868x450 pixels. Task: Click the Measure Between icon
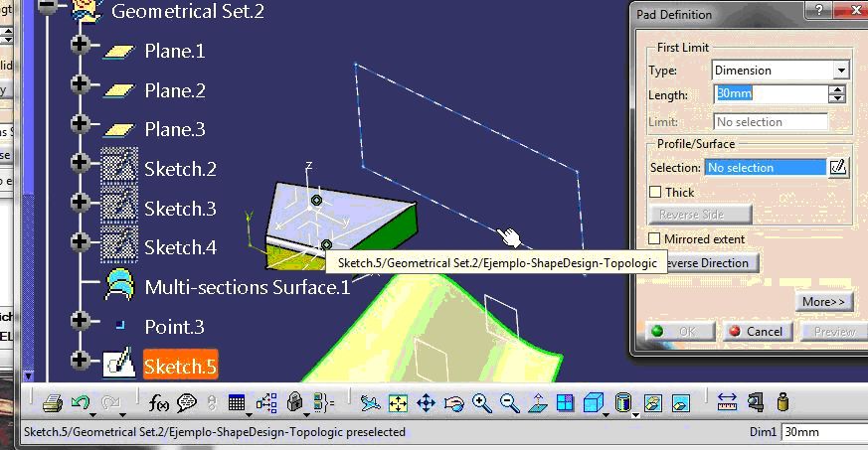pos(727,402)
